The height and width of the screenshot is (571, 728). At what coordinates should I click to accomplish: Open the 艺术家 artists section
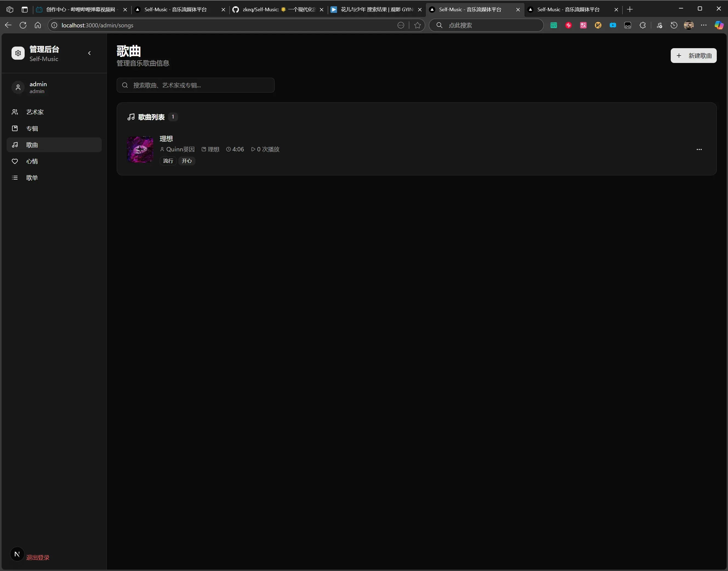click(x=35, y=112)
